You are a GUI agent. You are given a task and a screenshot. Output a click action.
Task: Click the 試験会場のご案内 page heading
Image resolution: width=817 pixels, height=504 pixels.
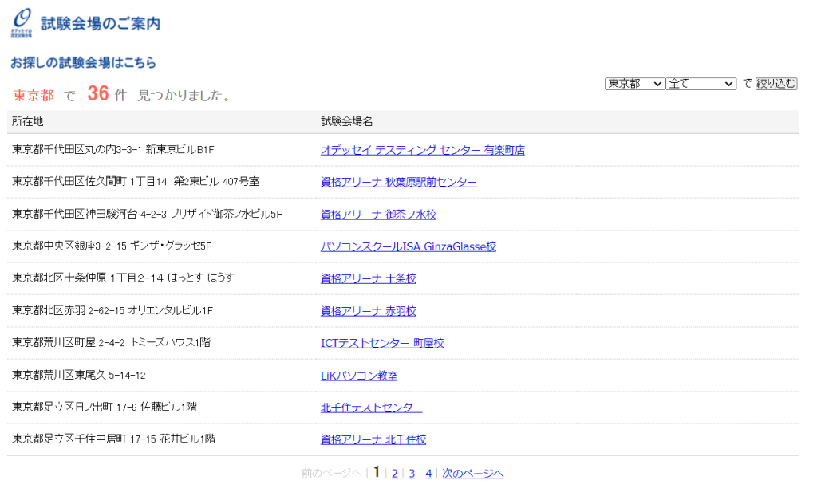click(101, 23)
